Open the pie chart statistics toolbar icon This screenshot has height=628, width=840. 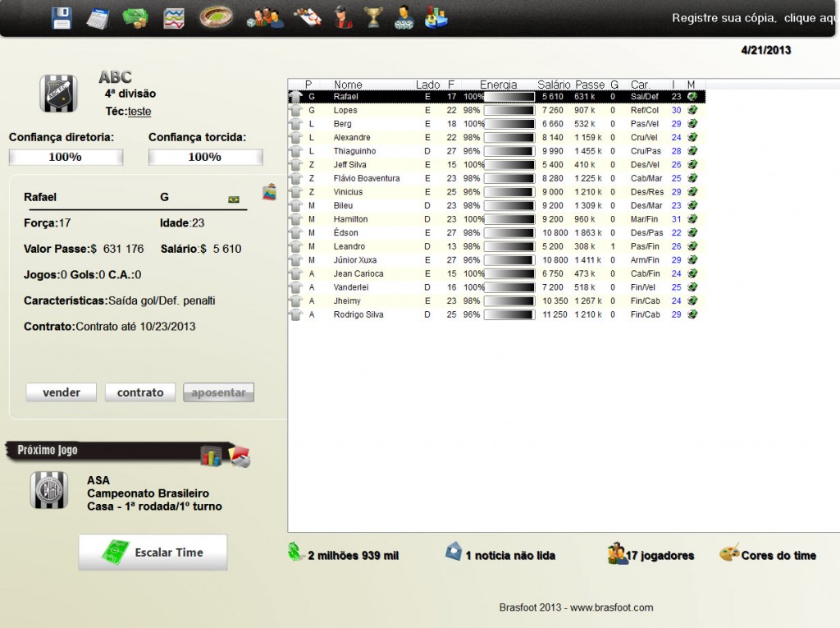(436, 17)
